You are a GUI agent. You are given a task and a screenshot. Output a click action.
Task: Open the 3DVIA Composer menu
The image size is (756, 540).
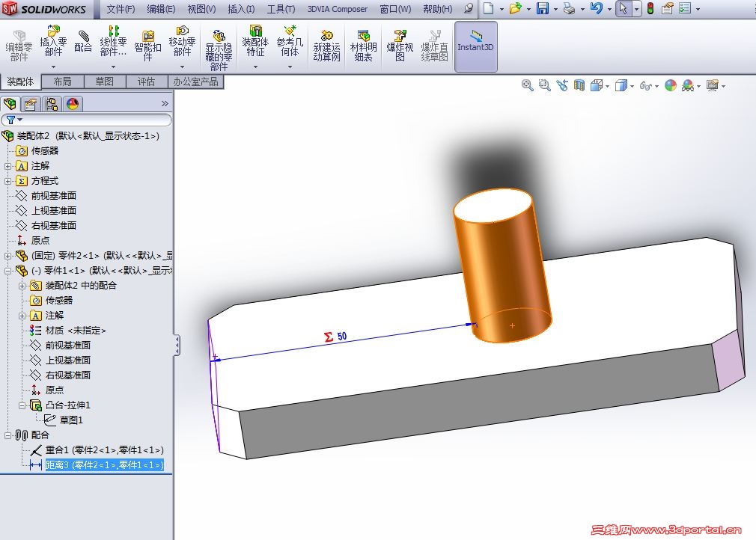point(338,9)
